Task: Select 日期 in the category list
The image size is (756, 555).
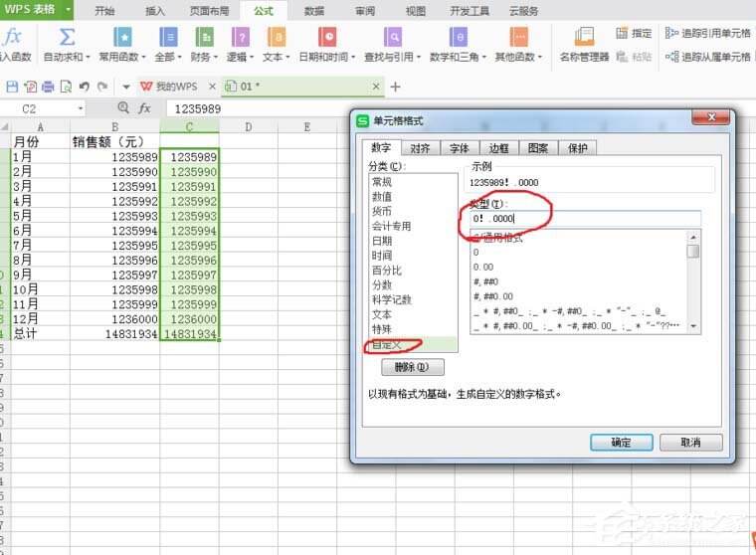Action: [382, 241]
